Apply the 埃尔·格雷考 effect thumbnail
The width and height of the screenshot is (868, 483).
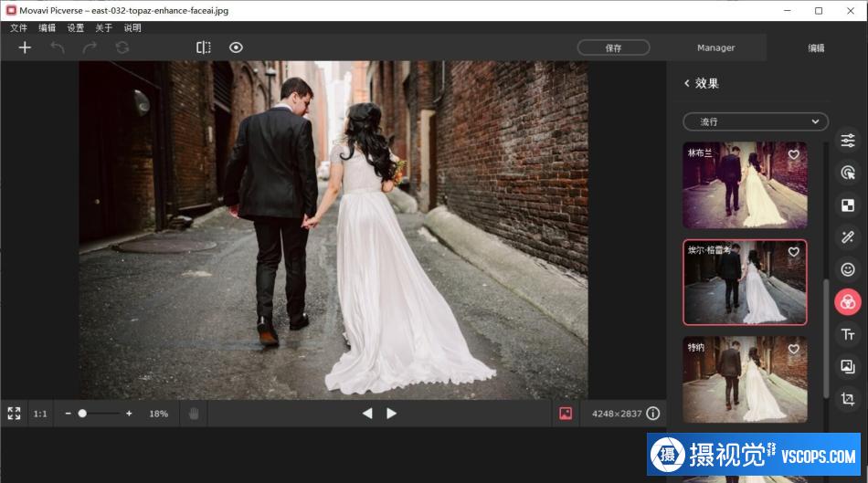[745, 282]
